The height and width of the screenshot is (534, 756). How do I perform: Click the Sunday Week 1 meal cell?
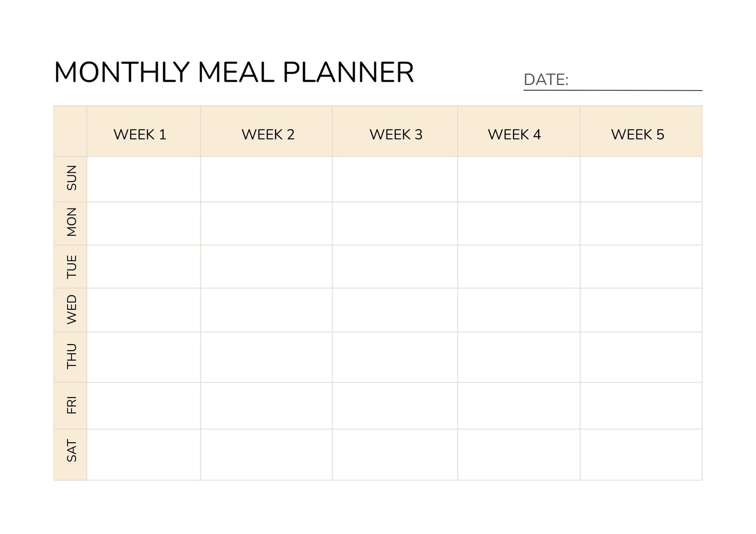click(144, 179)
